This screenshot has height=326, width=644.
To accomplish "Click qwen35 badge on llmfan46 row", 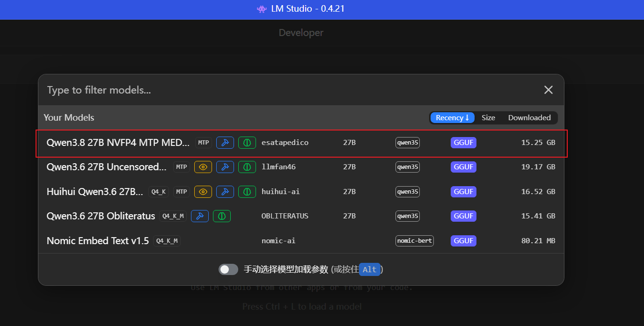I will (408, 167).
